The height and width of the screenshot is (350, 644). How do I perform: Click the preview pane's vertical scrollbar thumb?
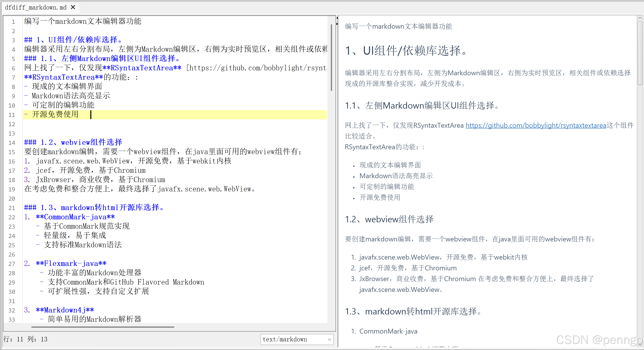pyautogui.click(x=640, y=53)
